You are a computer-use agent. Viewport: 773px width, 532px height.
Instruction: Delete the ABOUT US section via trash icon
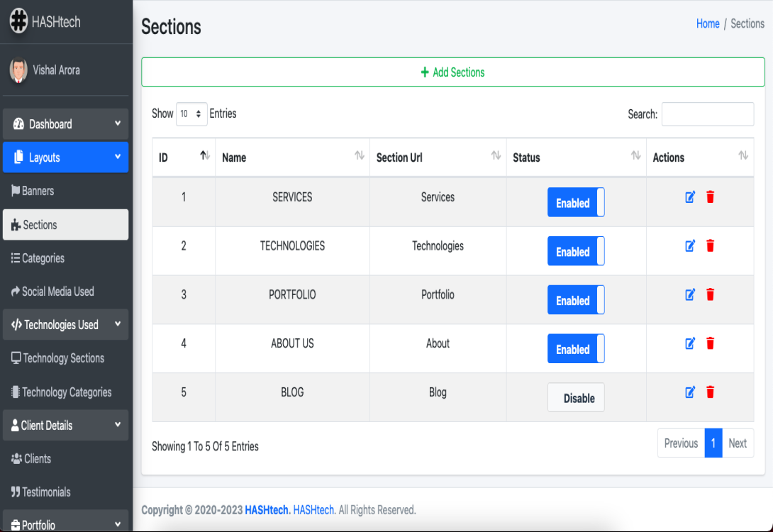click(710, 343)
